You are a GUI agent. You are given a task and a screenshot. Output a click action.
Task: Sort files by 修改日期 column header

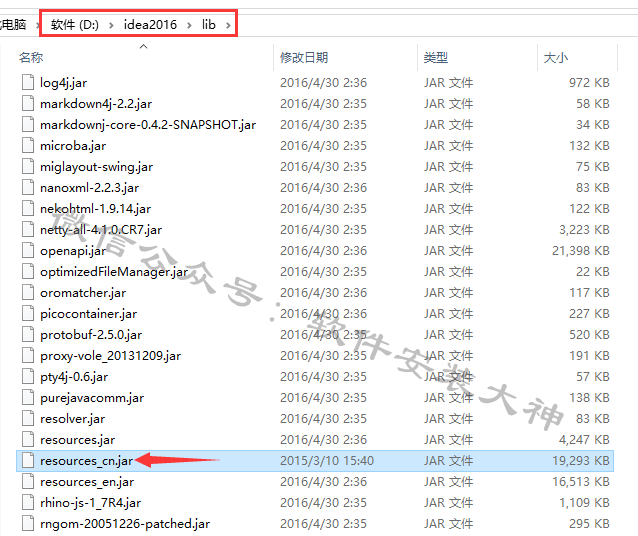pyautogui.click(x=304, y=57)
